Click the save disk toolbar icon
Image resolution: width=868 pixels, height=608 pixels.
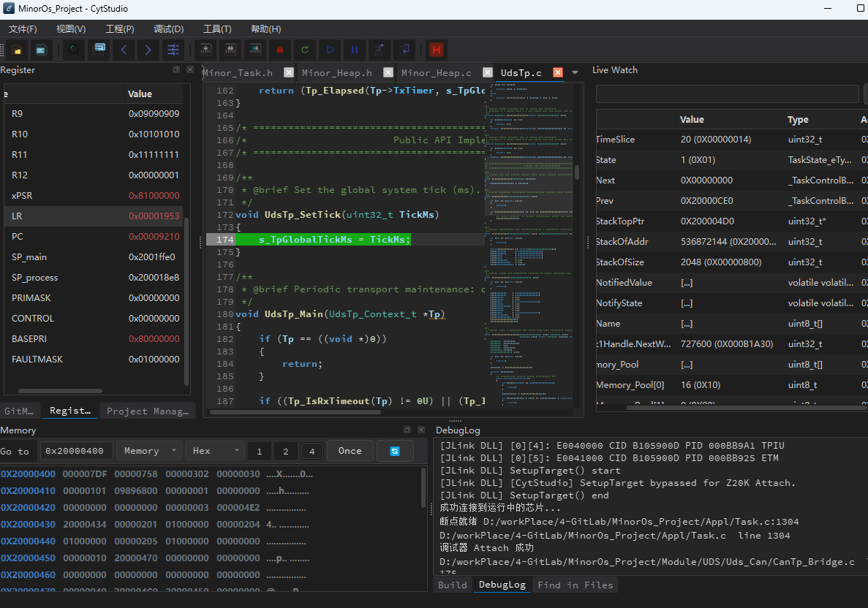(x=41, y=50)
